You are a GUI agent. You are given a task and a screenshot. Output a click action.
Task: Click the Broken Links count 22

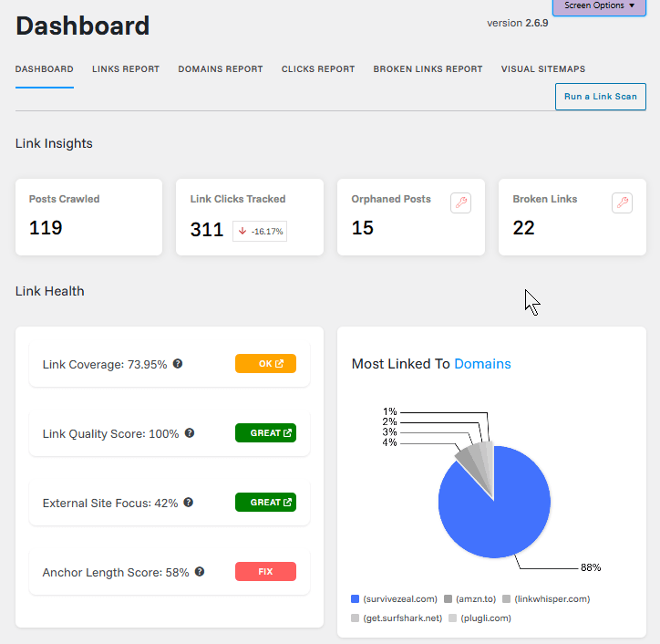click(523, 228)
